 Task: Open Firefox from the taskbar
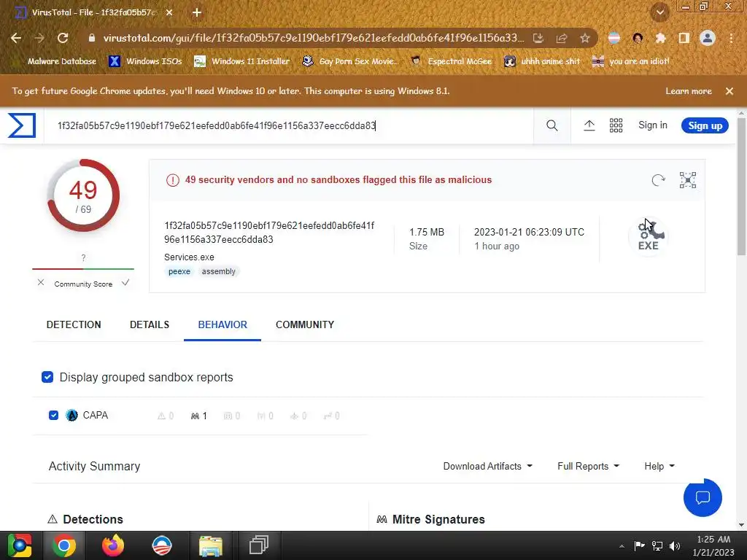[x=113, y=545]
